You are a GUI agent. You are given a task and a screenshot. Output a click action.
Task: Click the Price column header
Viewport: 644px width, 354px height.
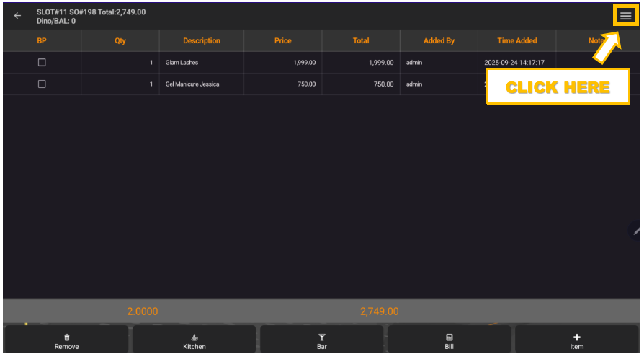click(283, 41)
